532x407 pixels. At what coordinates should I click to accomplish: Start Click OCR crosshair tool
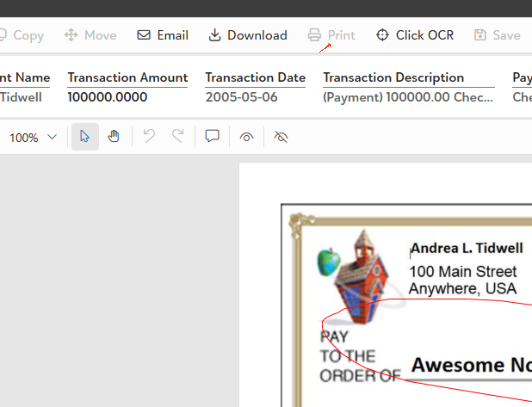[x=415, y=35]
